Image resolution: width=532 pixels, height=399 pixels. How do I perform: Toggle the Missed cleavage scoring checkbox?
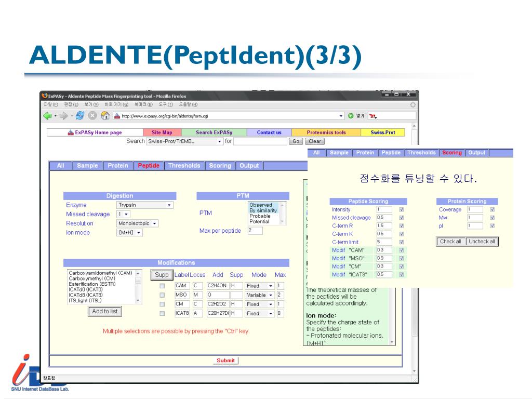click(402, 218)
